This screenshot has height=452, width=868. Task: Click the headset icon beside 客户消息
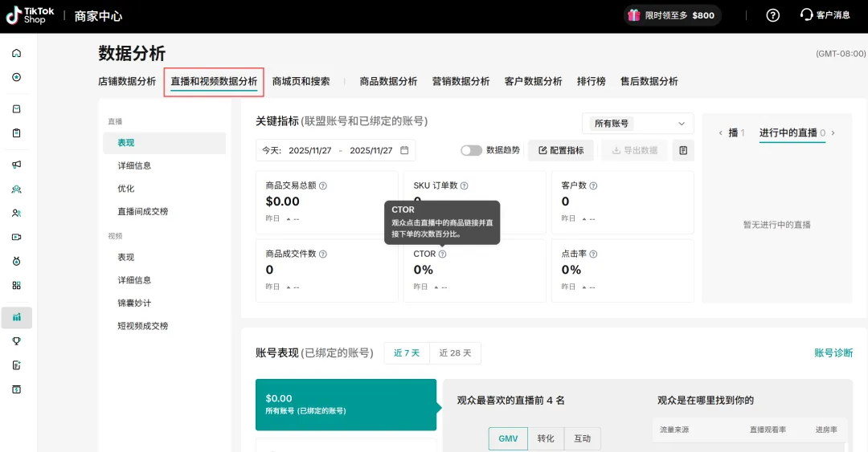806,14
